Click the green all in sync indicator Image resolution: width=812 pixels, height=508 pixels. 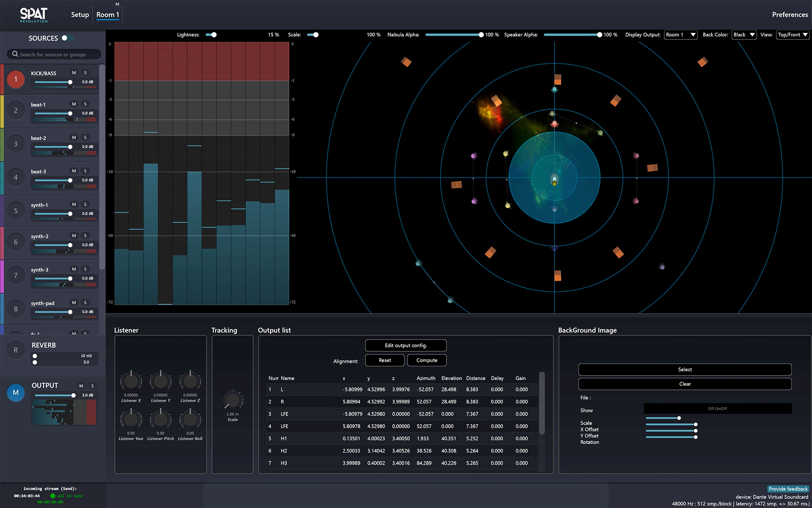[53, 496]
